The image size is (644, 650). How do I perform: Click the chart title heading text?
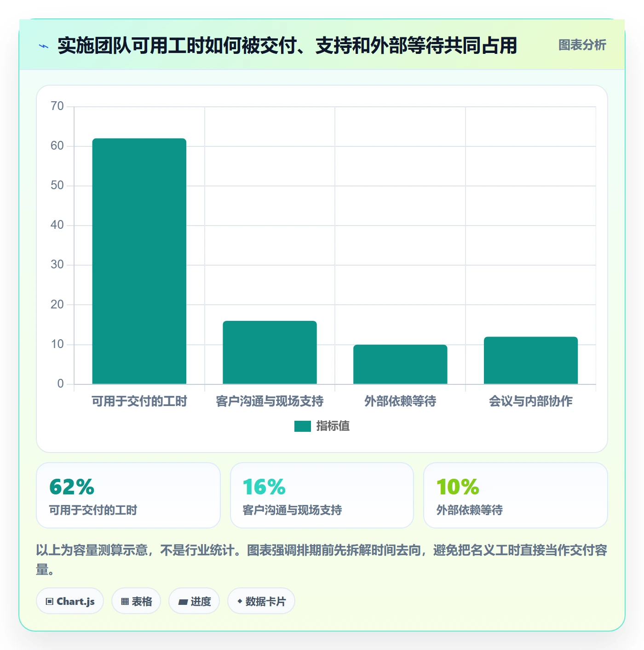click(287, 46)
